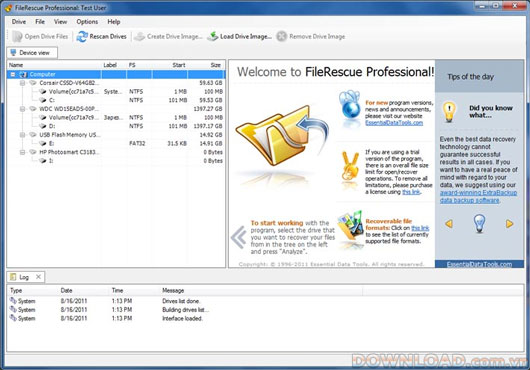Collapse the Computer tree node
Image resolution: width=530 pixels, height=370 pixels.
click(x=13, y=74)
